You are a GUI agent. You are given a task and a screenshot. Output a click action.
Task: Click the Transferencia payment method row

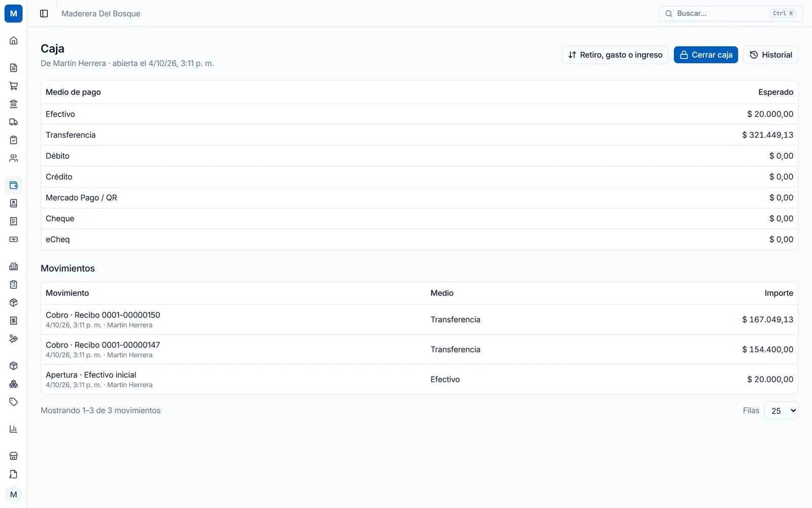[419, 135]
